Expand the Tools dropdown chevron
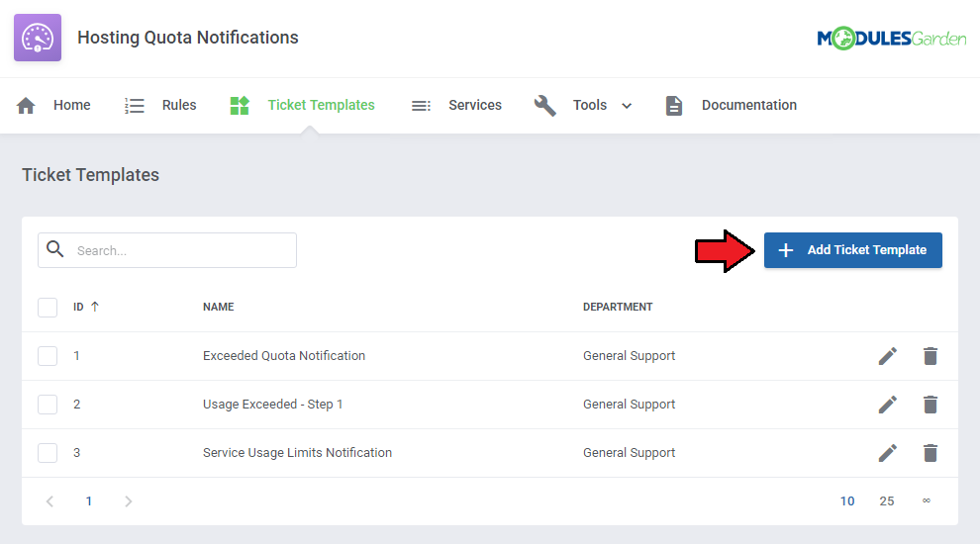 pyautogui.click(x=627, y=106)
